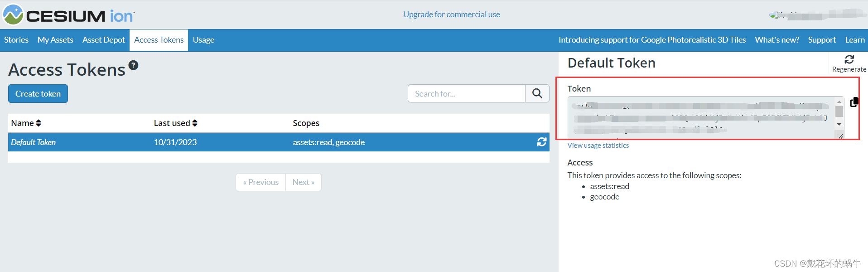Regenerate the Default Token
The height and width of the screenshot is (272, 868).
849,63
